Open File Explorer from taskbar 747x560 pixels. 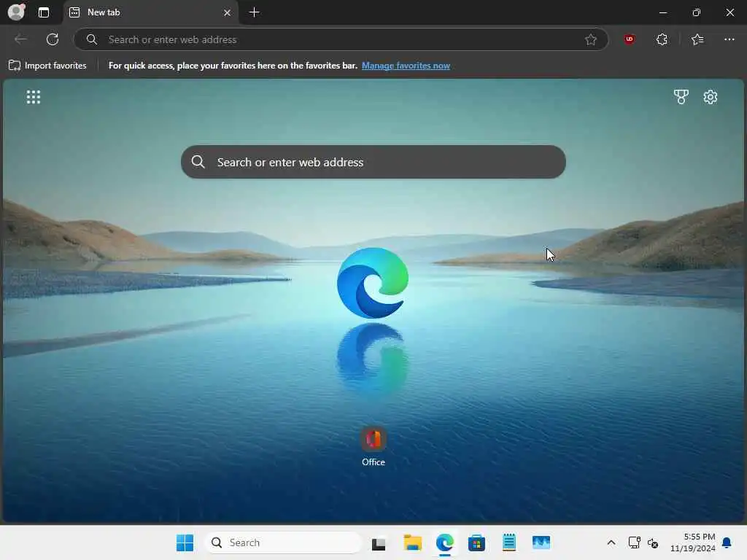[x=413, y=542]
